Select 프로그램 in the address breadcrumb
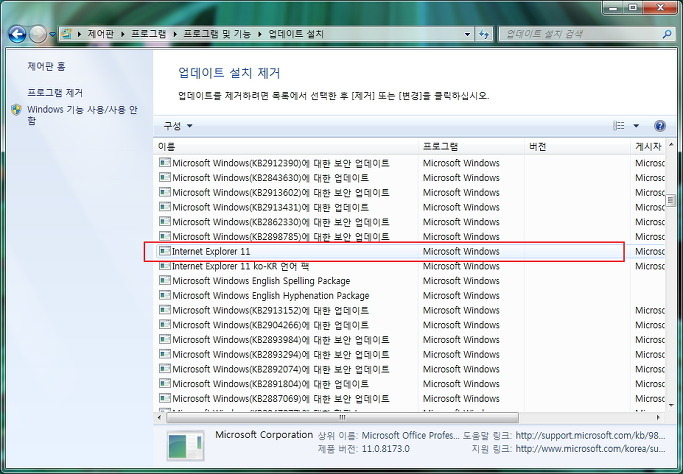This screenshot has width=683, height=474. [x=149, y=34]
